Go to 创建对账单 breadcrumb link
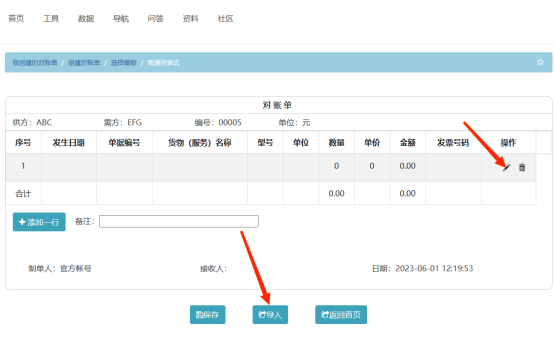The width and height of the screenshot is (554, 363). click(84, 63)
